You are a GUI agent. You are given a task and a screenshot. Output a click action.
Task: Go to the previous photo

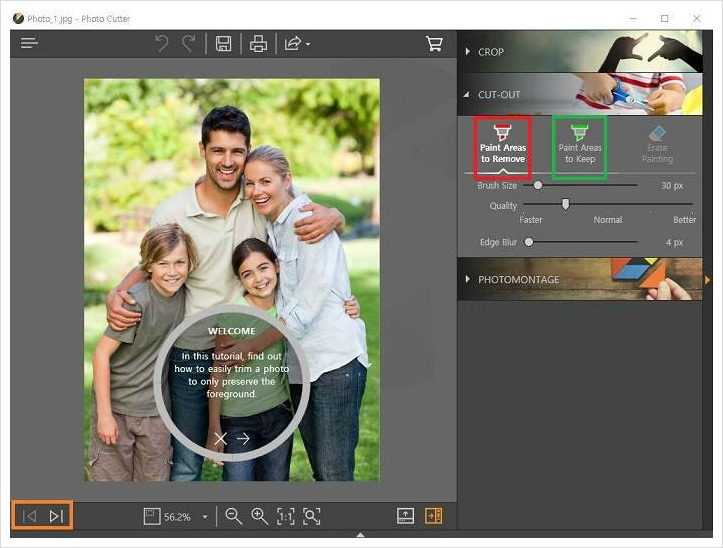pos(30,516)
